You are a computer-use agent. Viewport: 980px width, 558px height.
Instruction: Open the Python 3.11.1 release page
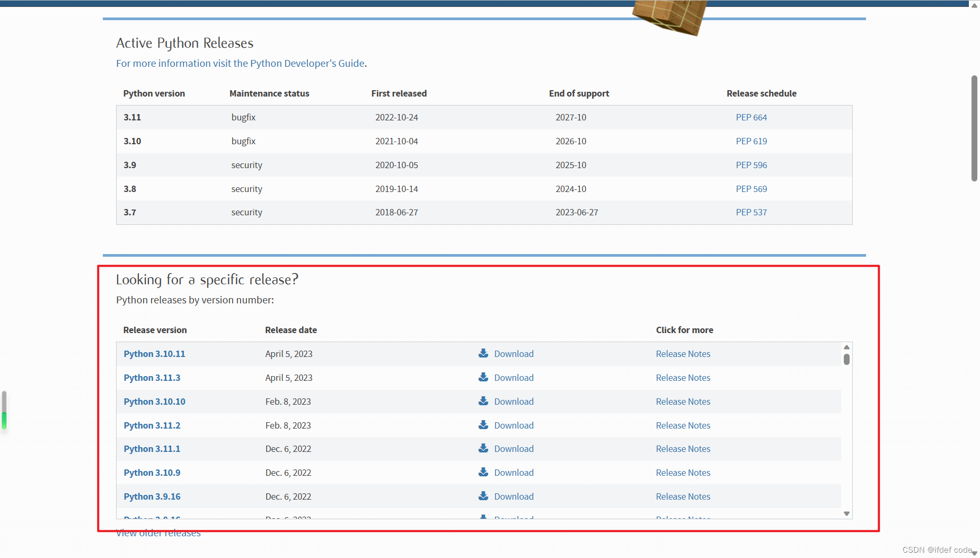(x=152, y=449)
